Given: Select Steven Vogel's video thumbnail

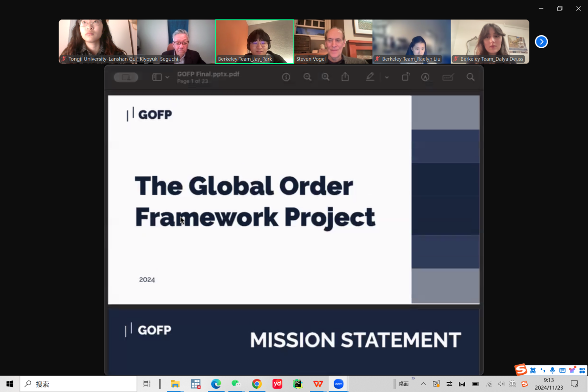Looking at the screenshot, I should click(x=333, y=41).
